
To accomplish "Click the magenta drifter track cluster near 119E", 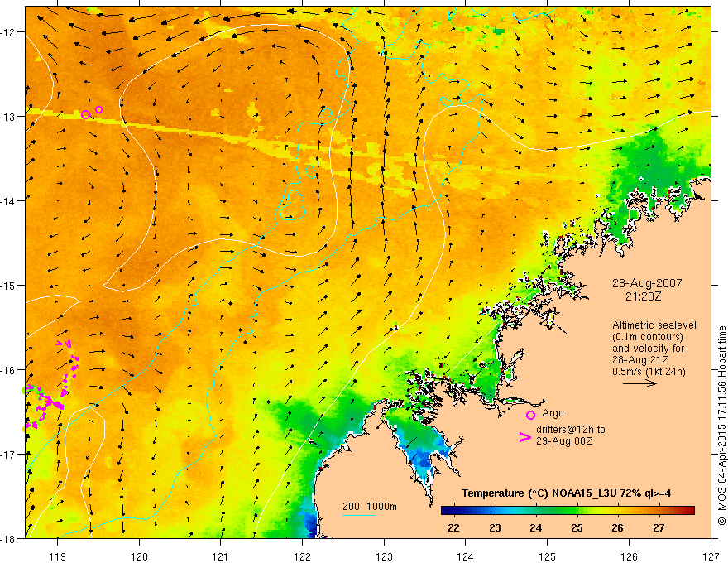I will click(51, 386).
